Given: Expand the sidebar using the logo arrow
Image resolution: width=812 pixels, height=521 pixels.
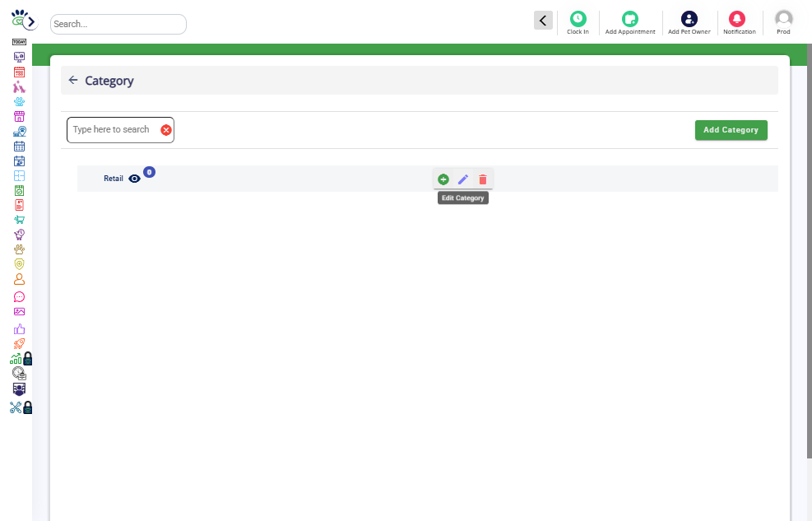Looking at the screenshot, I should coord(31,21).
